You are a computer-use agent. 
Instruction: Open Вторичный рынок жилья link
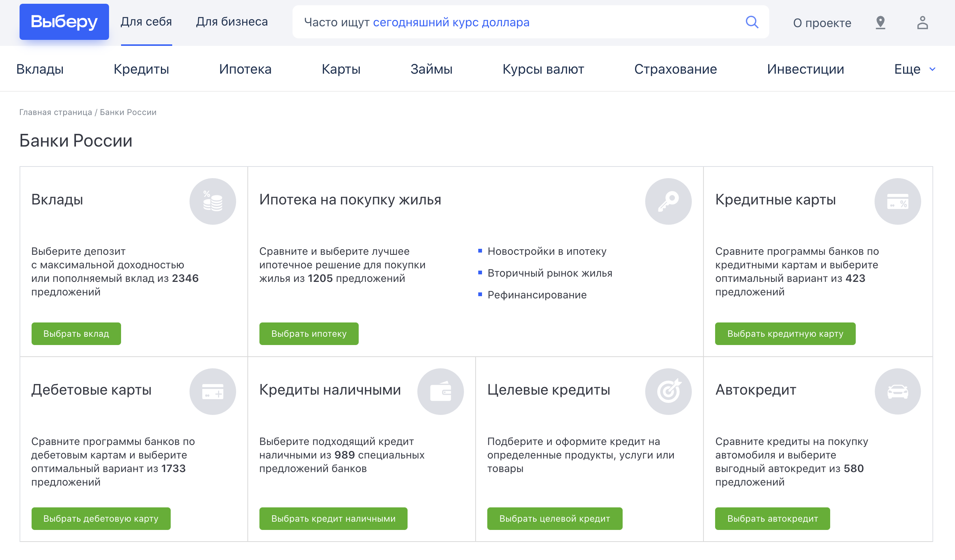point(550,273)
